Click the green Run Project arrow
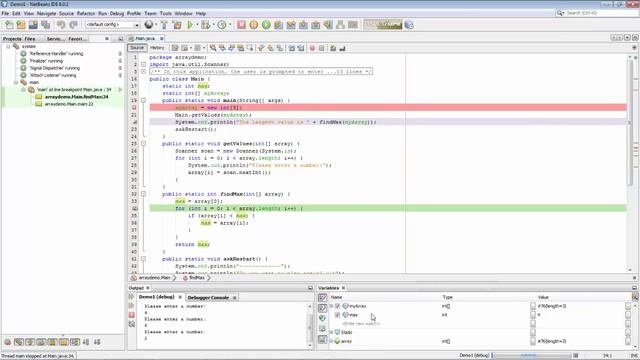 pos(190,25)
